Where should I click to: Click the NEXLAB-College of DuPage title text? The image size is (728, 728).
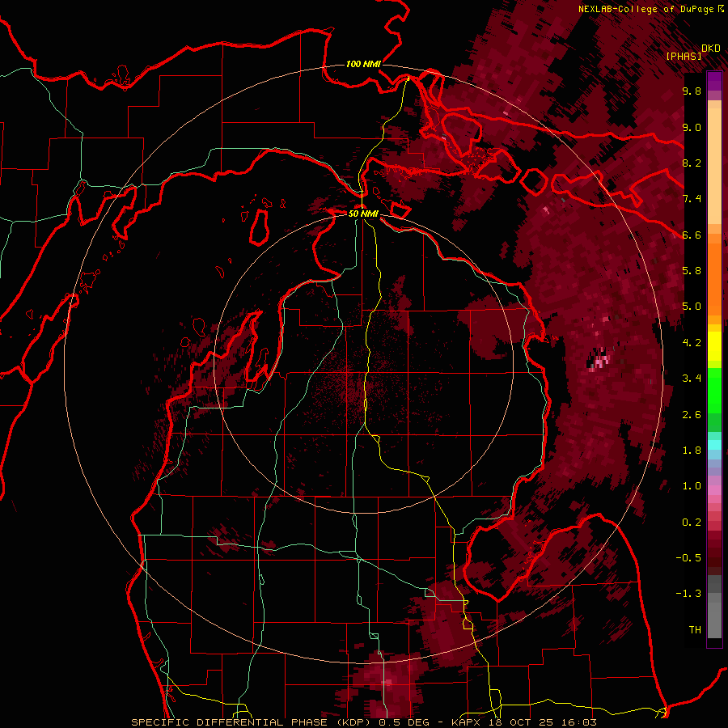coord(646,9)
